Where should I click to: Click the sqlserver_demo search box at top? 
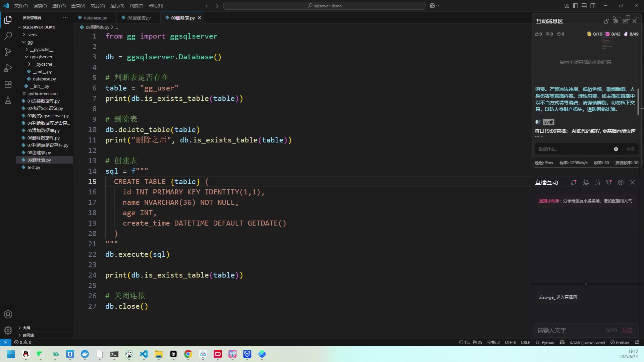click(324, 6)
